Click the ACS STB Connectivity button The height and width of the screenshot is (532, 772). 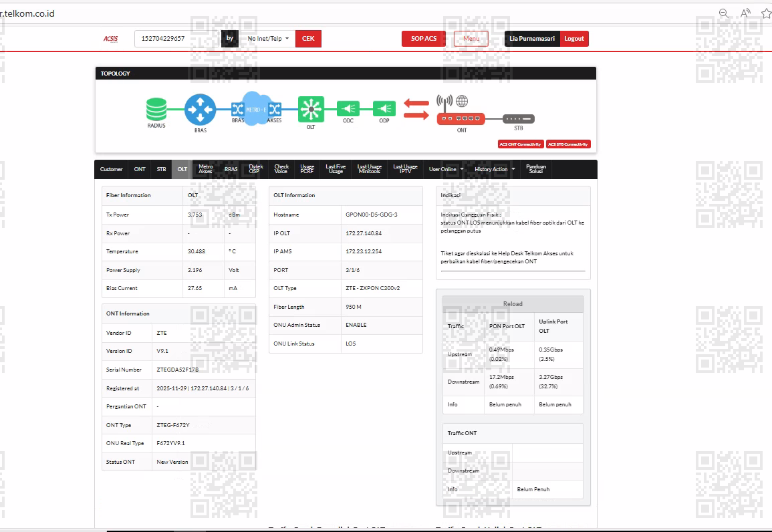click(x=568, y=144)
